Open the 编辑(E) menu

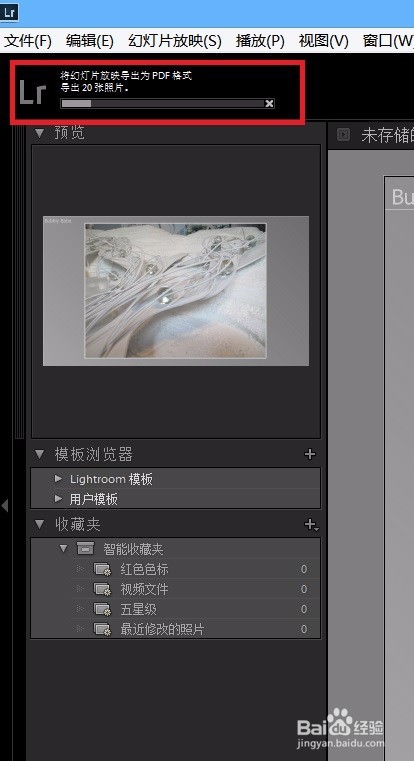click(89, 41)
